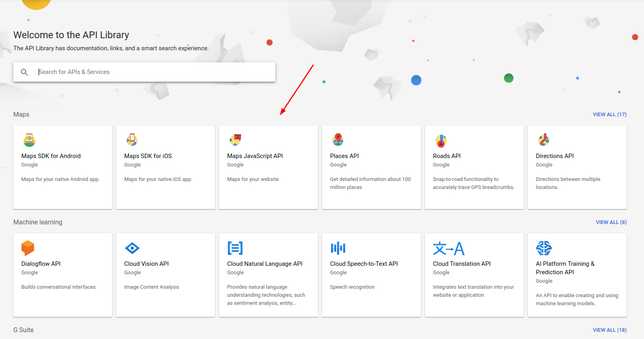Click 'Speech recognition' description
Screen dimensions: 644x339
(352, 287)
